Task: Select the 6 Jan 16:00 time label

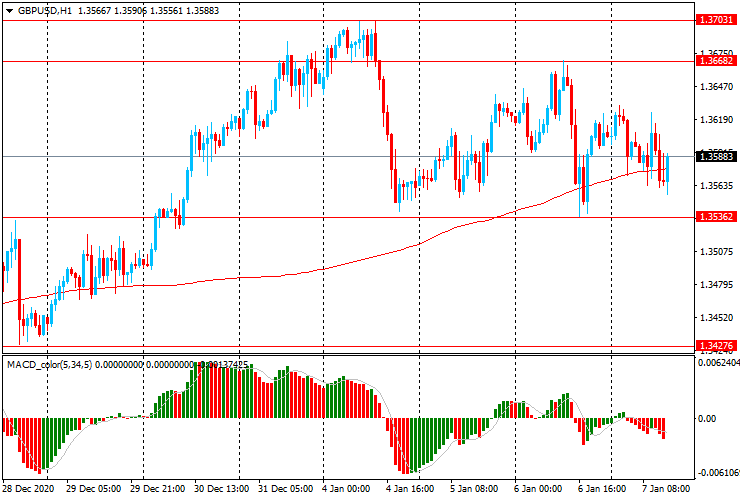Action: point(602,488)
